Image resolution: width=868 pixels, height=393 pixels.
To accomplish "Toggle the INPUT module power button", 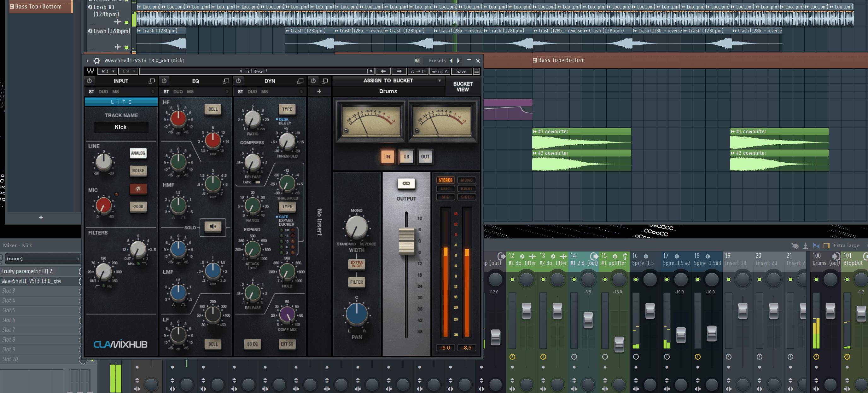I will pyautogui.click(x=89, y=81).
